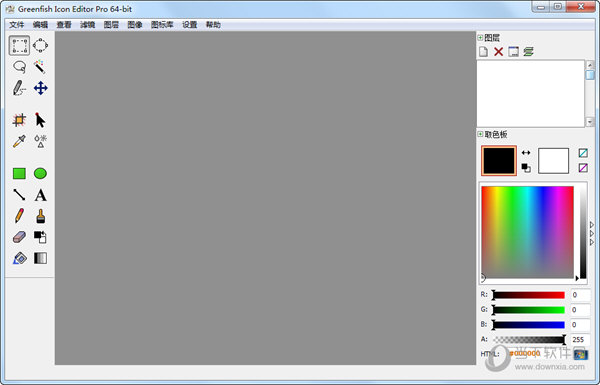
Task: Select the Pencil tool
Action: [19, 216]
